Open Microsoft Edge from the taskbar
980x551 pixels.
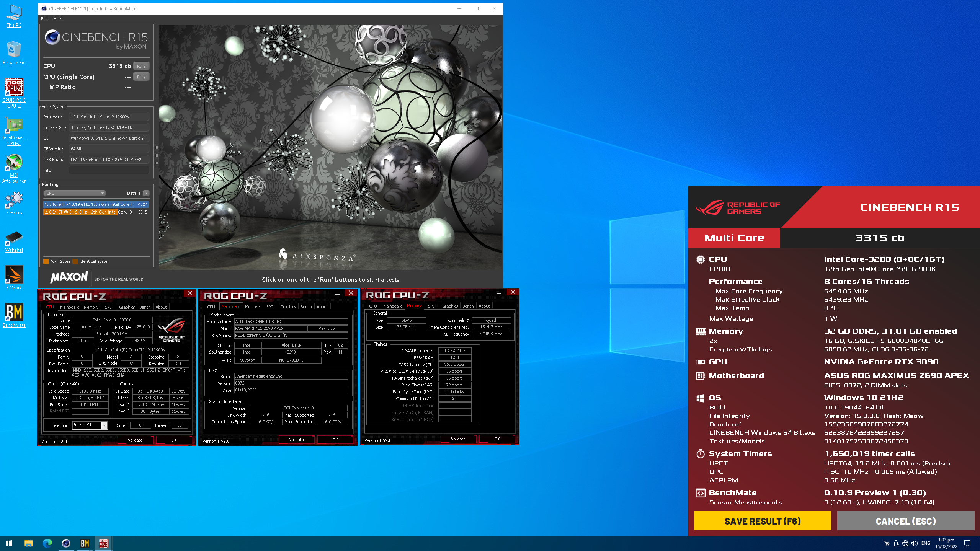(47, 543)
